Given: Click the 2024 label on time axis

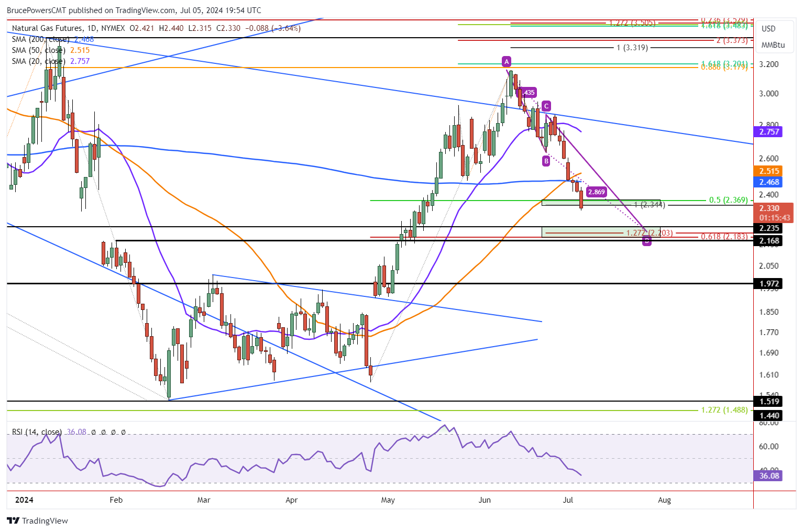Looking at the screenshot, I should pos(24,500).
